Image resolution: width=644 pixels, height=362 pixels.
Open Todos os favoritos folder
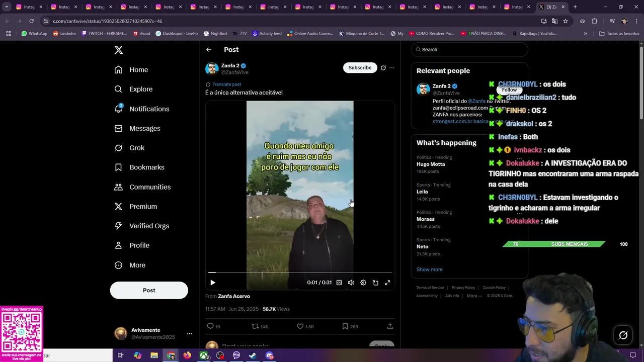(619, 34)
